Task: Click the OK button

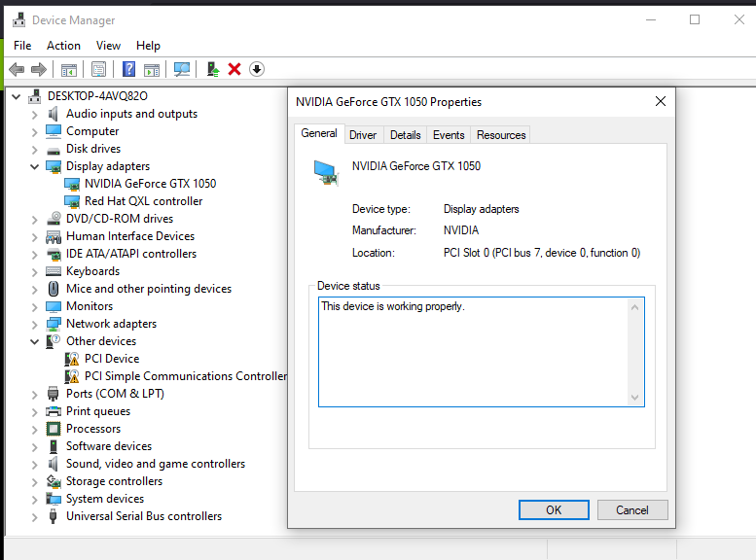Action: pos(554,509)
